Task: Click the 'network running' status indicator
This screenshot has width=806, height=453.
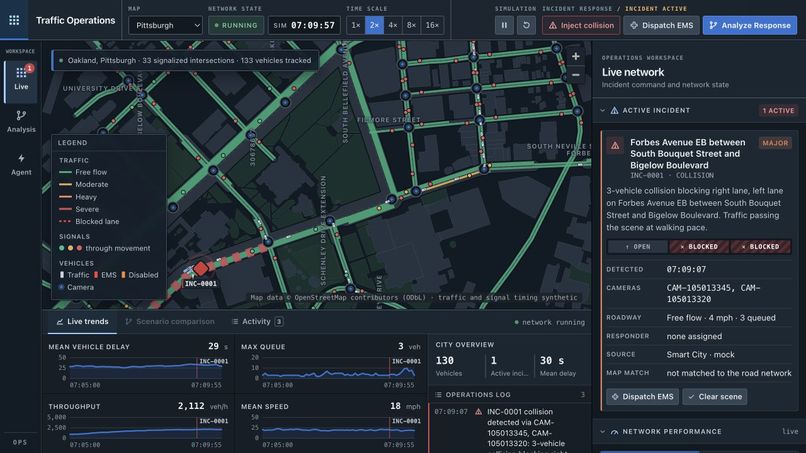Action: [x=549, y=322]
